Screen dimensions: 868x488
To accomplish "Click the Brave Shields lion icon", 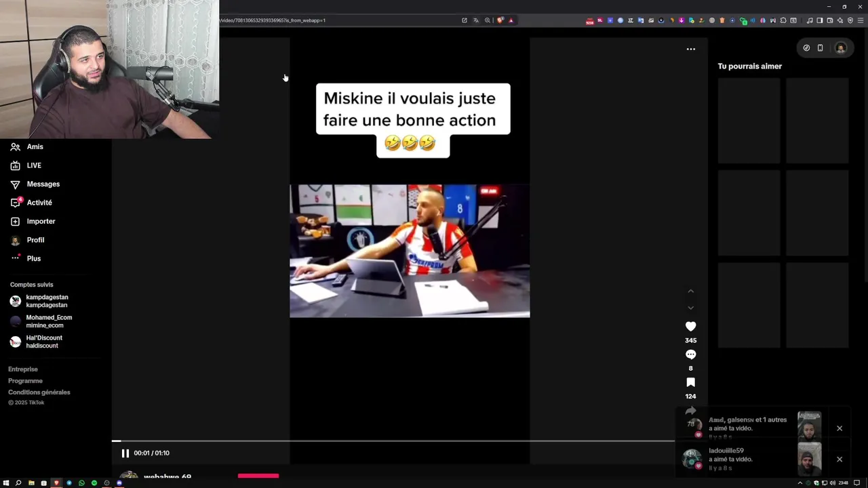I will point(500,20).
